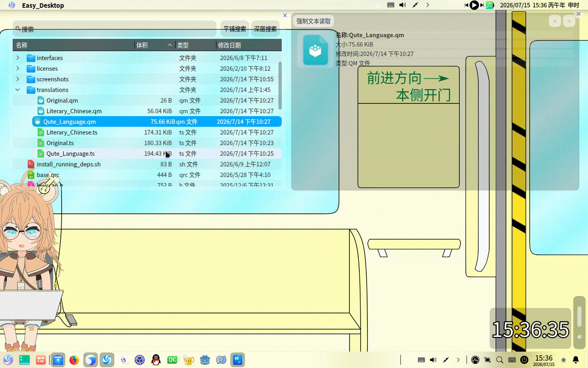Viewport: 588px width, 368px height.
Task: Focus the 搜索 search input field
Action: (x=114, y=29)
